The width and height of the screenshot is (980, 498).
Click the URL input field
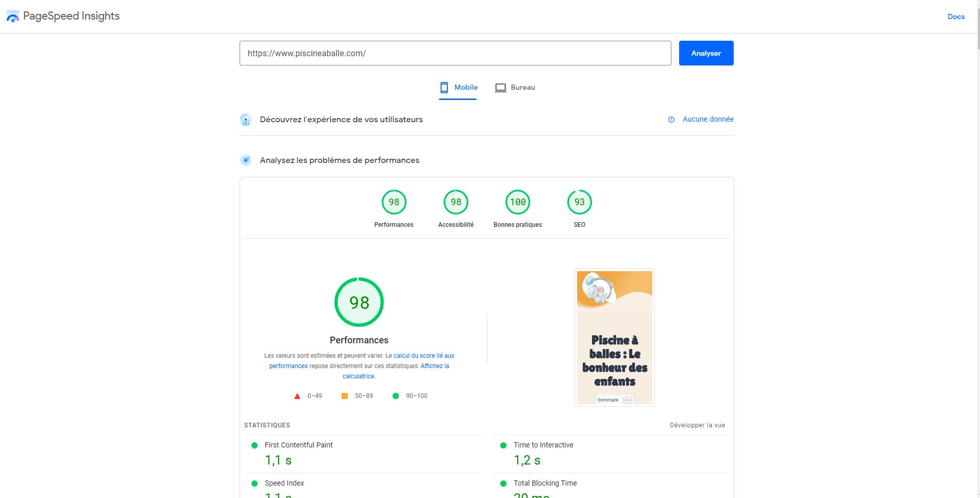click(455, 53)
